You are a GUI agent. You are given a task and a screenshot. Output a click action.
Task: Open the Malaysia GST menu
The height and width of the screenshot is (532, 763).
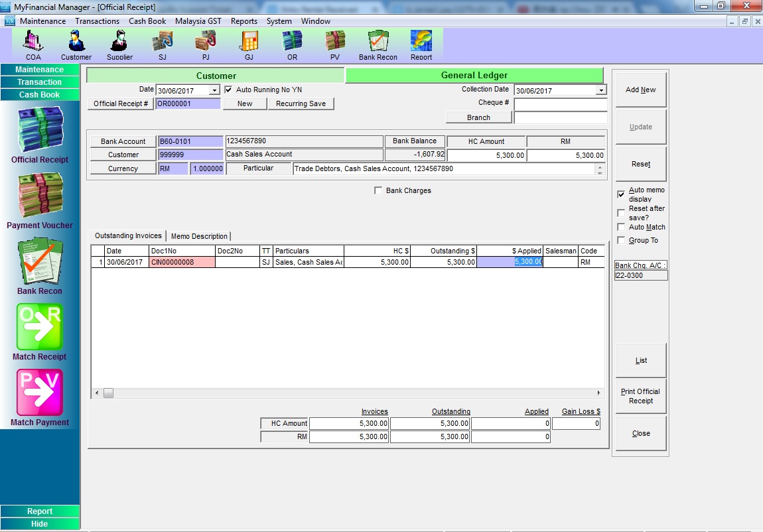coord(198,21)
